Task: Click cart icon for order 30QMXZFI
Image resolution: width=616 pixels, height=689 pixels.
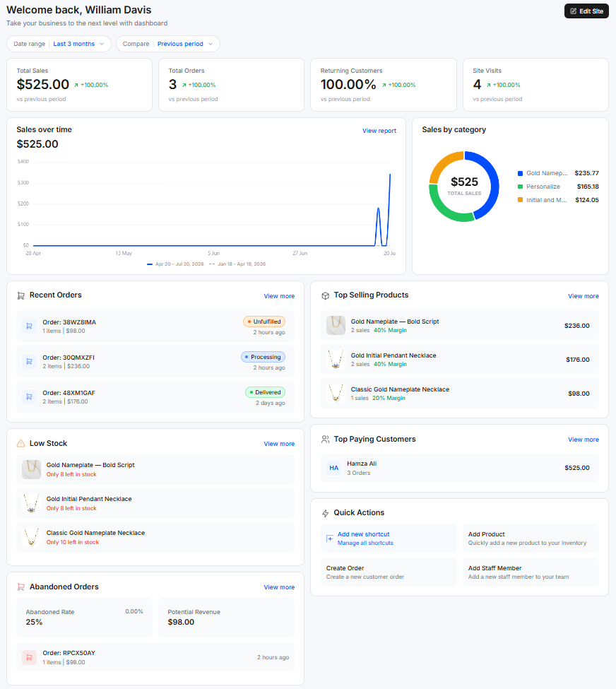Action: click(30, 361)
